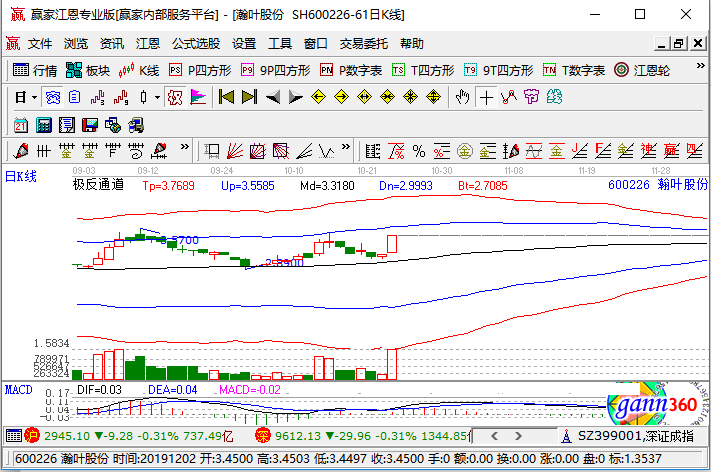711x472 pixels.
Task: Expand the top toolbar overflow chevron
Action: coord(701,66)
